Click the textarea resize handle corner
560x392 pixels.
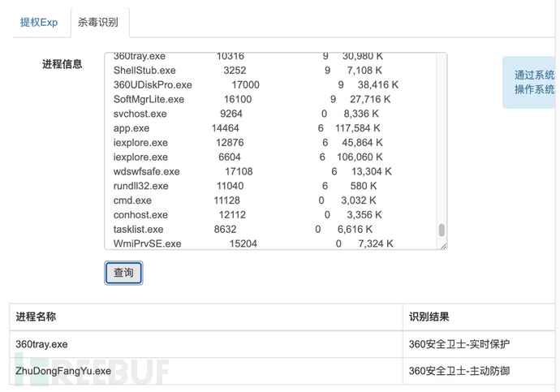(443, 246)
